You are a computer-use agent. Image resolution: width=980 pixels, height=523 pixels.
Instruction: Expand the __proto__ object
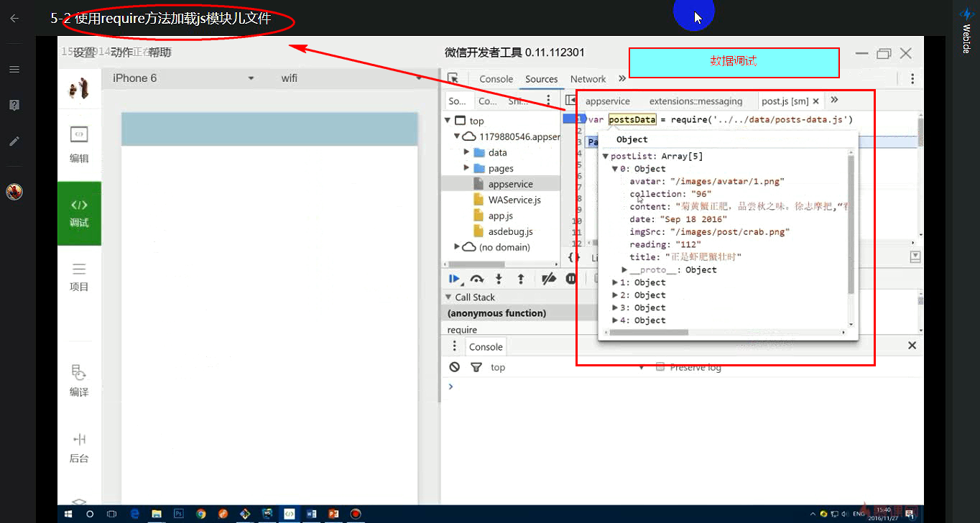point(624,270)
